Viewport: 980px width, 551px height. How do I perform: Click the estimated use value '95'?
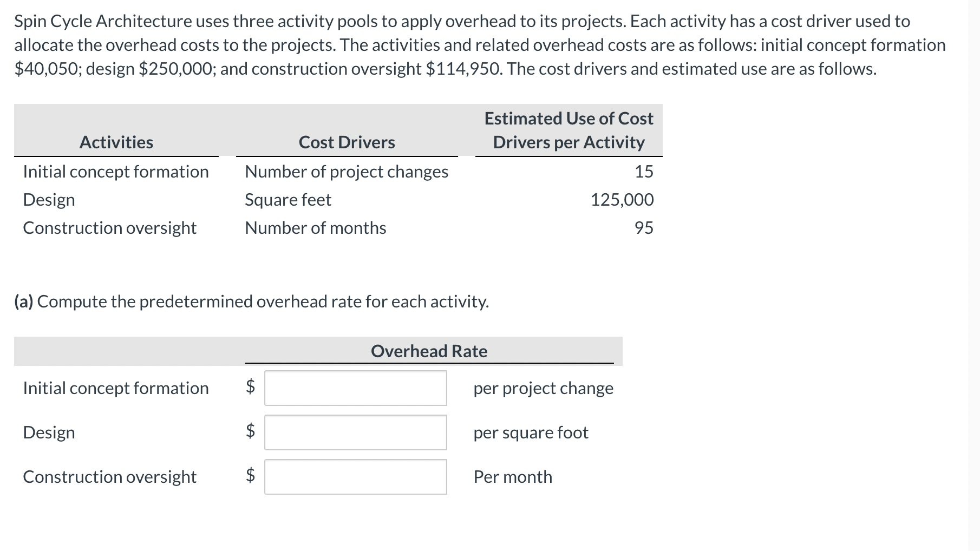pos(644,228)
